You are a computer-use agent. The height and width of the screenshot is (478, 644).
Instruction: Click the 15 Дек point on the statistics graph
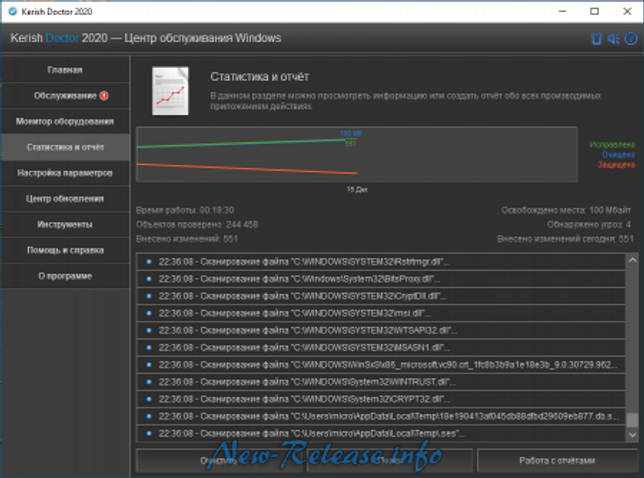click(x=357, y=189)
